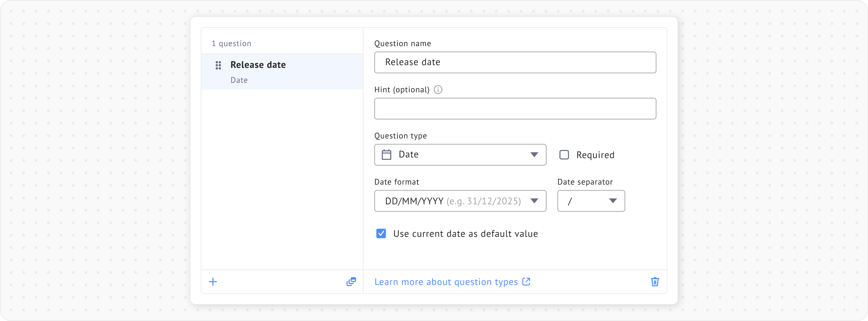Click external link icon after Learn more
The image size is (868, 321).
click(x=526, y=282)
